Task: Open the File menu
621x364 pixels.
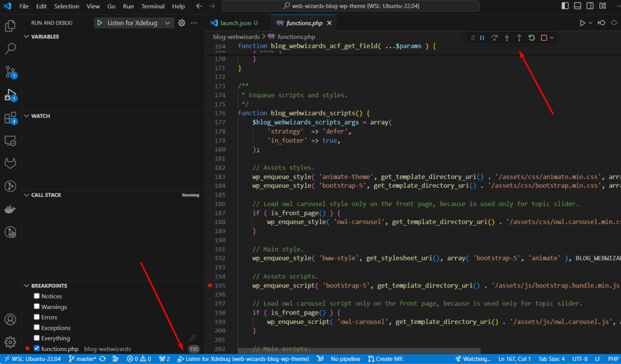Action: pyautogui.click(x=24, y=6)
